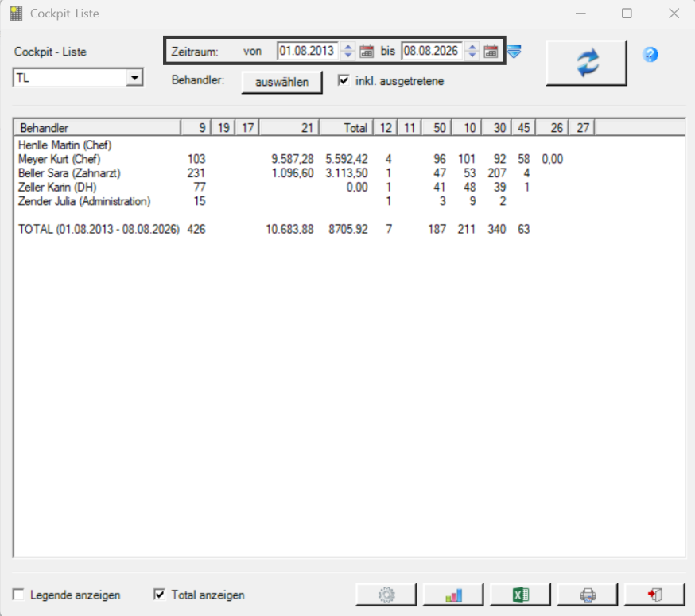Open settings with the gear button
695x616 pixels.
386,595
